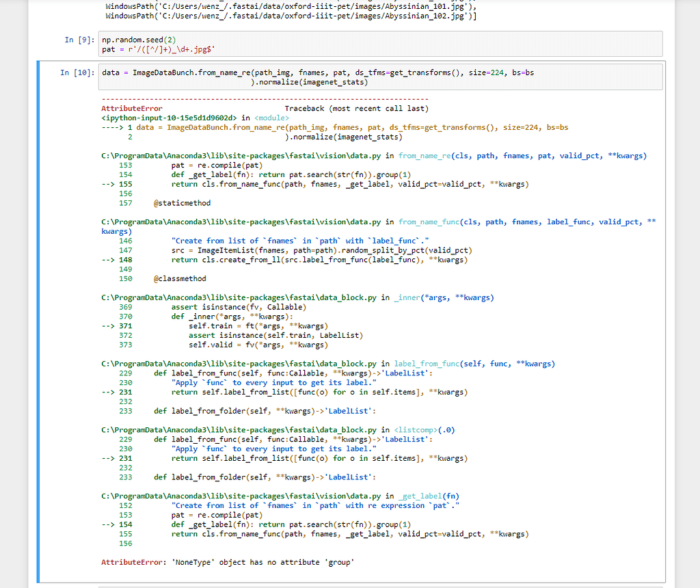Click the from_name_re function name in traceback

425,156
